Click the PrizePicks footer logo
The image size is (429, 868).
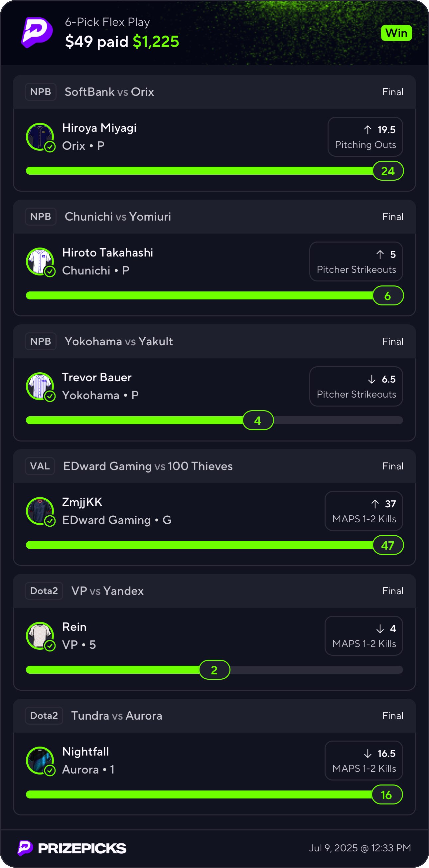click(72, 848)
